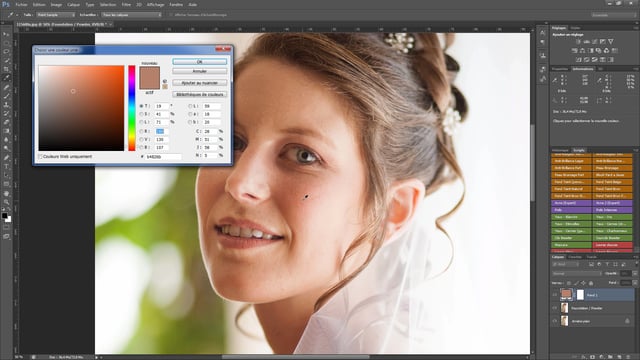Click the foreground color swatch in toolbar

tap(4, 216)
